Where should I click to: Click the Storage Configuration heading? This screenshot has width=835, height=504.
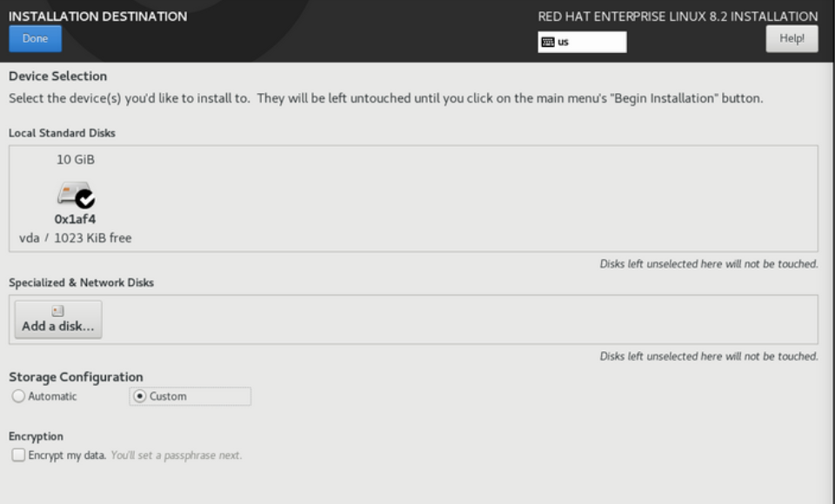coord(76,377)
